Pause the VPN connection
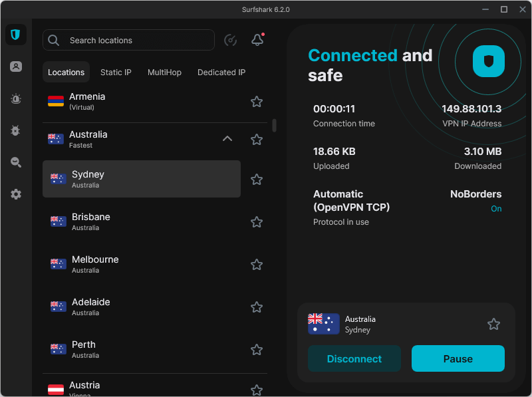 pyautogui.click(x=458, y=358)
